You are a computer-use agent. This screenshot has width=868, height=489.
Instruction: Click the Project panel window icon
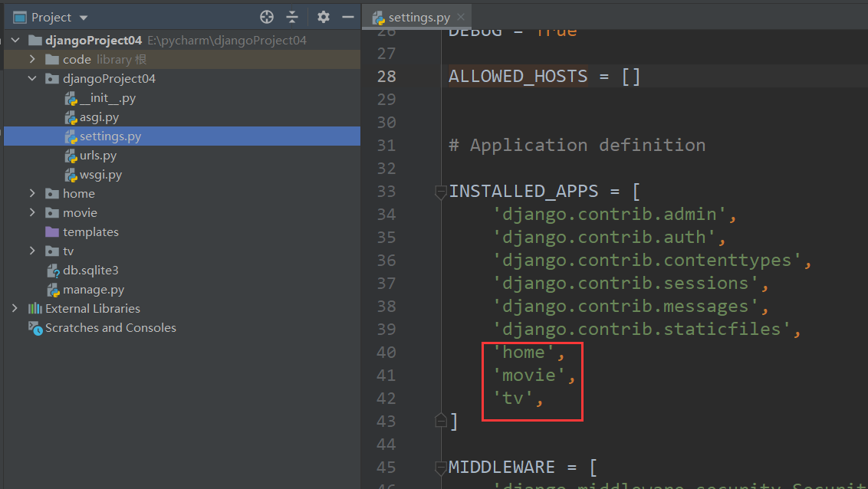(20, 18)
